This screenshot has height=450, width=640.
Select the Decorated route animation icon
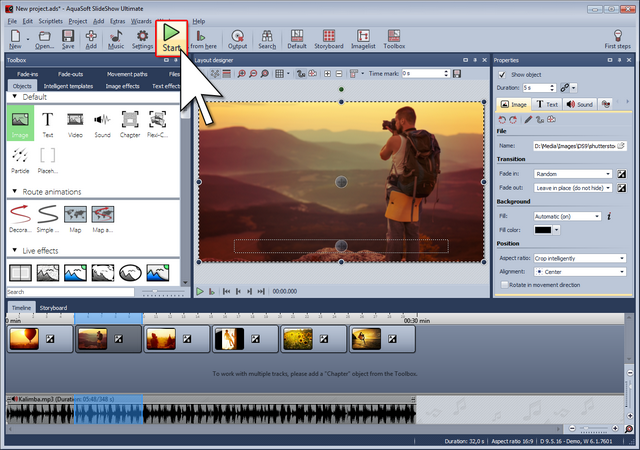pos(20,215)
